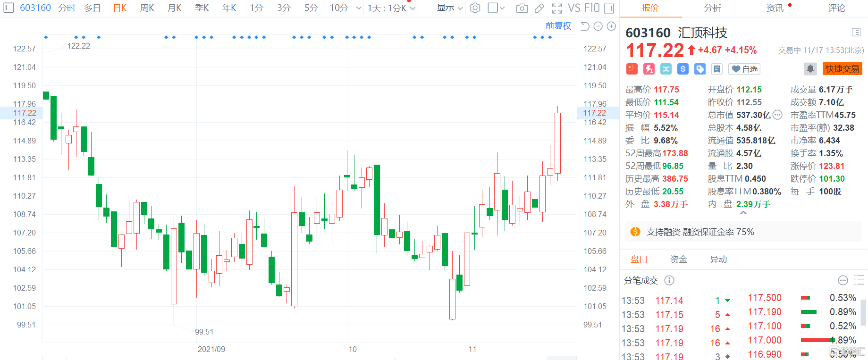Click the blue price tag icon
This screenshot has width=868, height=360.
click(700, 69)
